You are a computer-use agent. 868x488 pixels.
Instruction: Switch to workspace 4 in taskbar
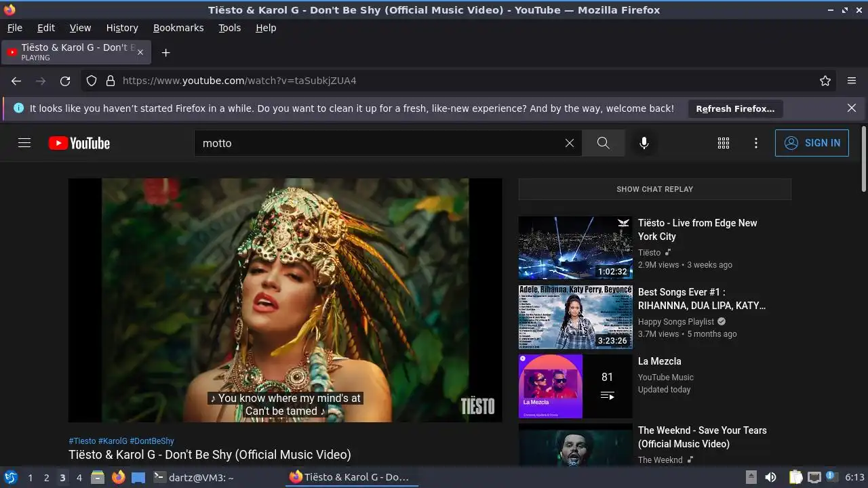[79, 478]
